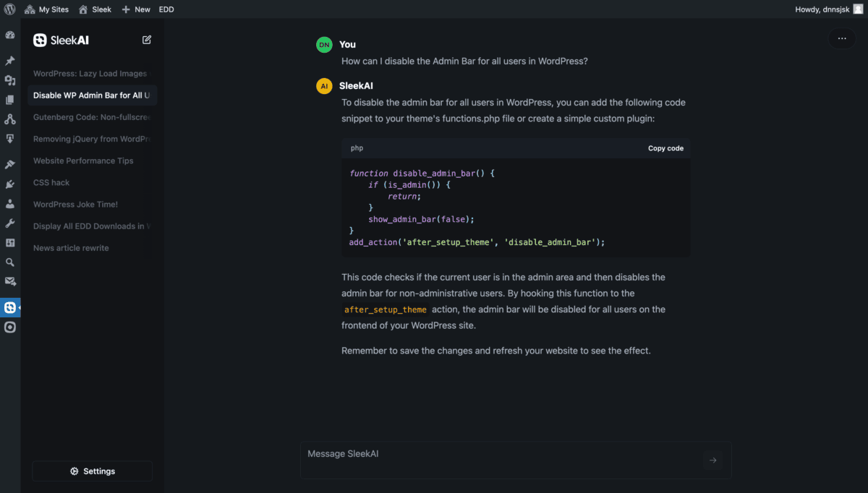Open the Pages sidebar icon
868x493 pixels.
point(10,100)
